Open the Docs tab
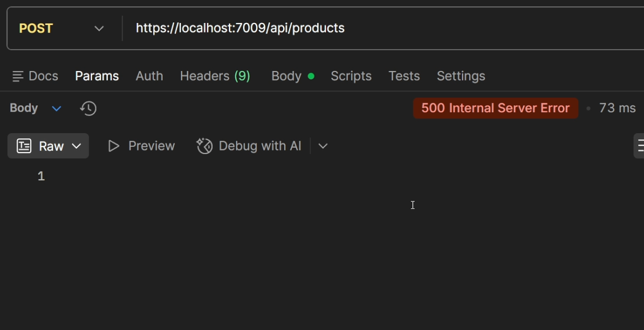This screenshot has height=330, width=644. click(x=35, y=76)
